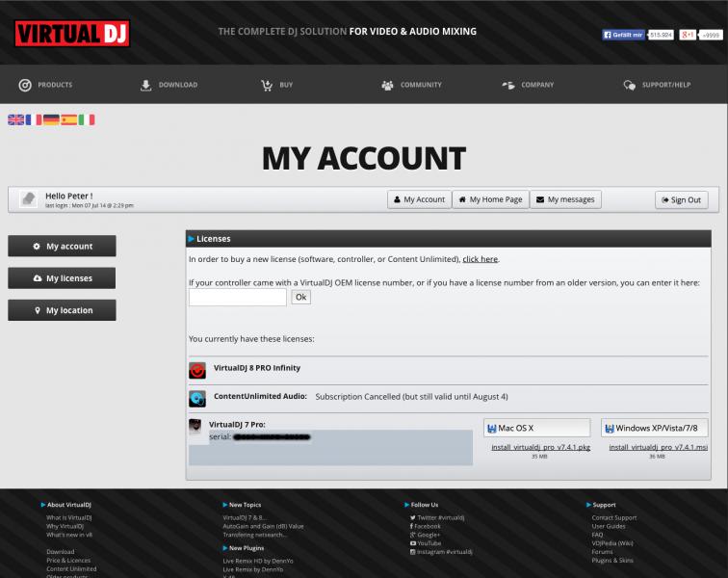Switch language with the UK flag
The height and width of the screenshot is (578, 728).
15,119
